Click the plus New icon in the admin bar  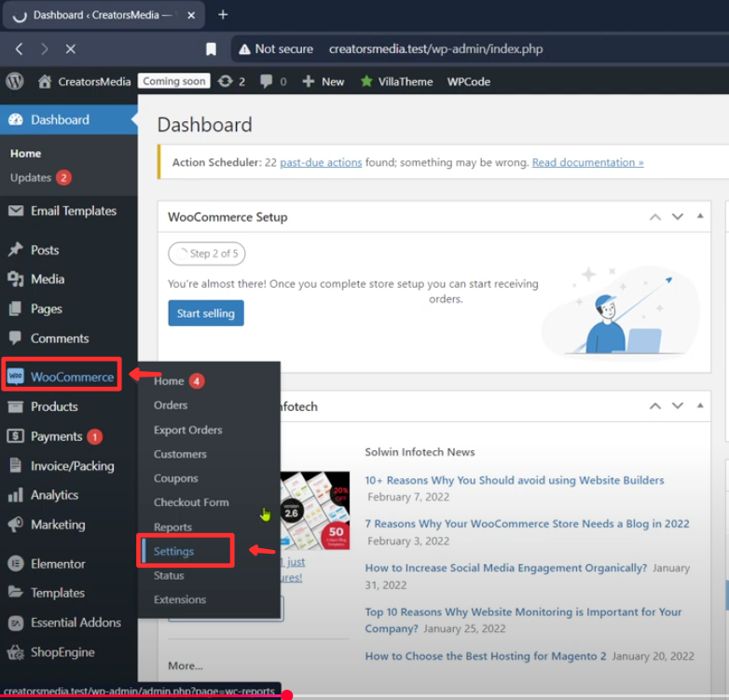coord(309,82)
